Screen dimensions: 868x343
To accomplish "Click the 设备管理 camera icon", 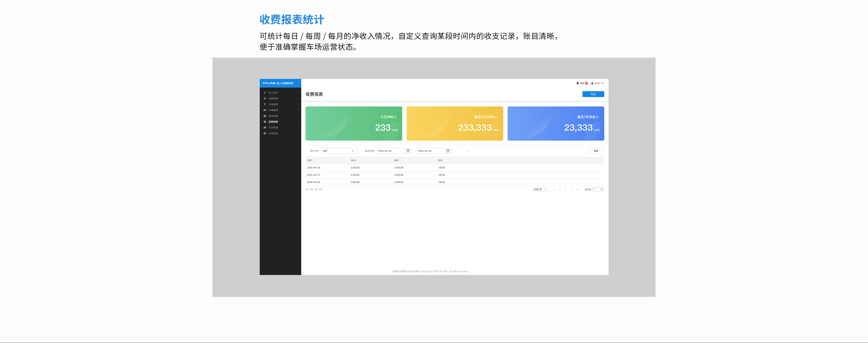I will click(x=265, y=98).
